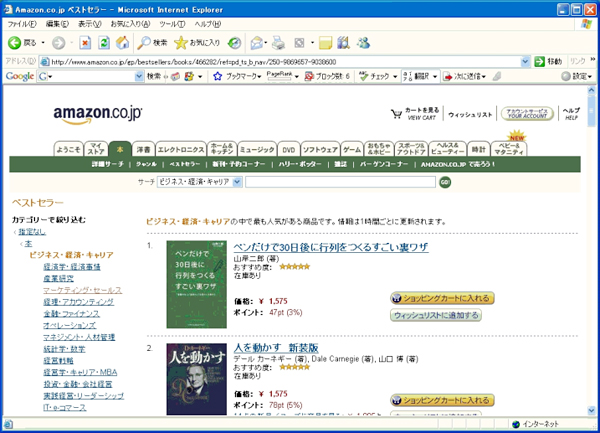
Task: Switch to the ミュージック tab
Action: pos(257,149)
